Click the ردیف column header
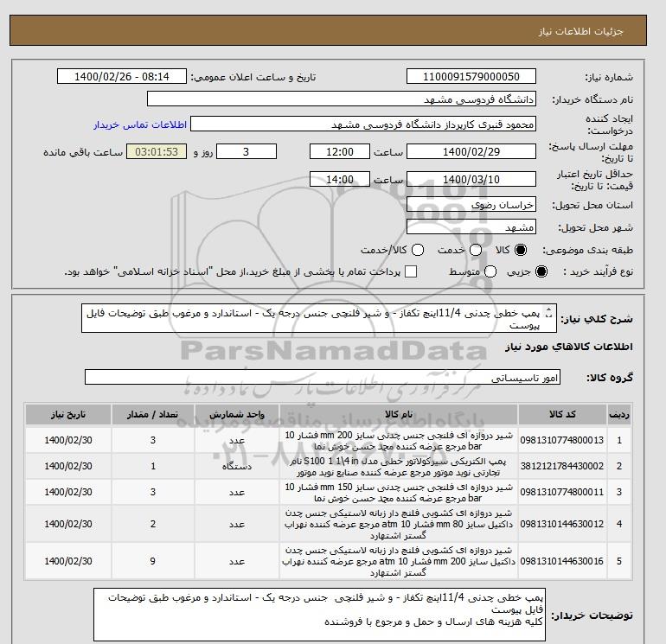The width and height of the screenshot is (666, 644). point(619,414)
